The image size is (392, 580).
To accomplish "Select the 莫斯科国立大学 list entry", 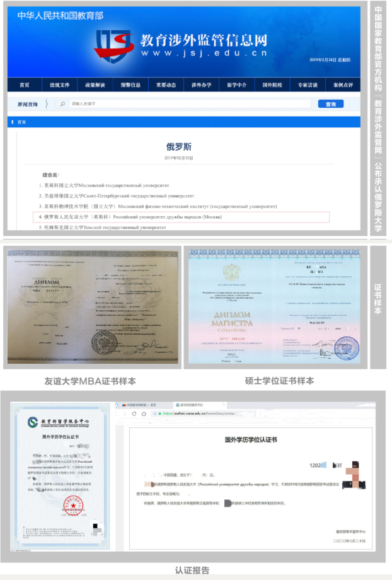I will (x=104, y=185).
